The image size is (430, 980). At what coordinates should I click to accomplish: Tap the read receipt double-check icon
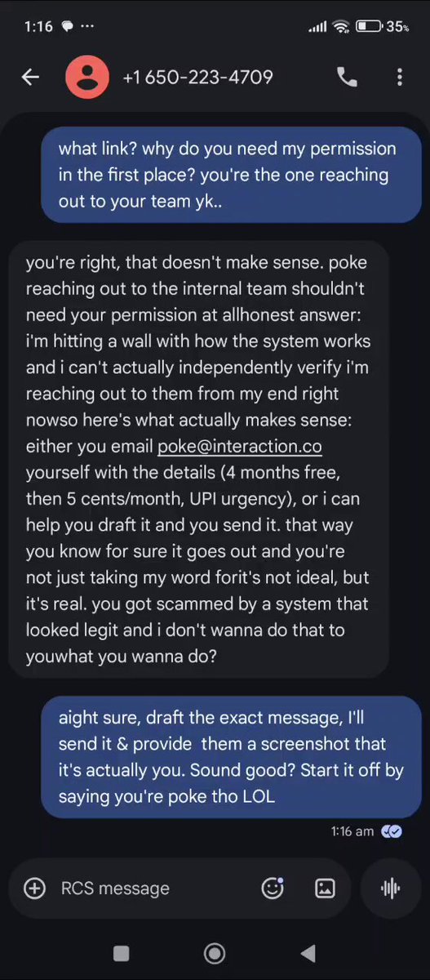pyautogui.click(x=392, y=831)
